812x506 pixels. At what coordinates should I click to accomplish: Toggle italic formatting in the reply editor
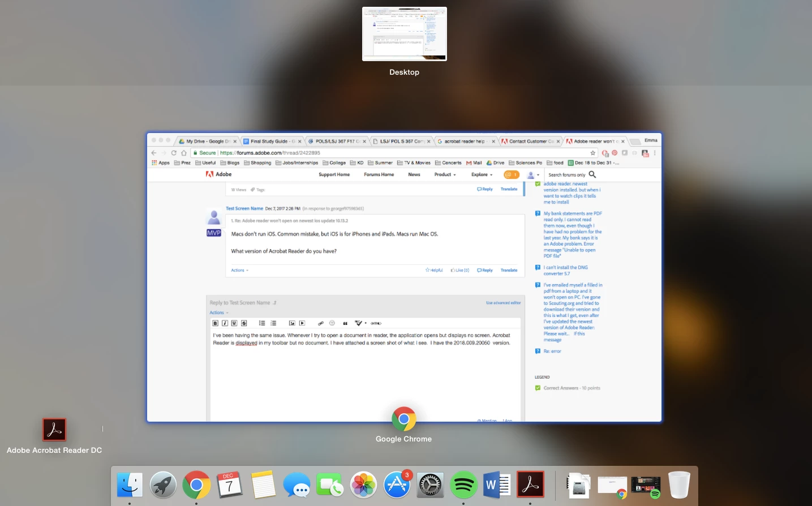(225, 323)
